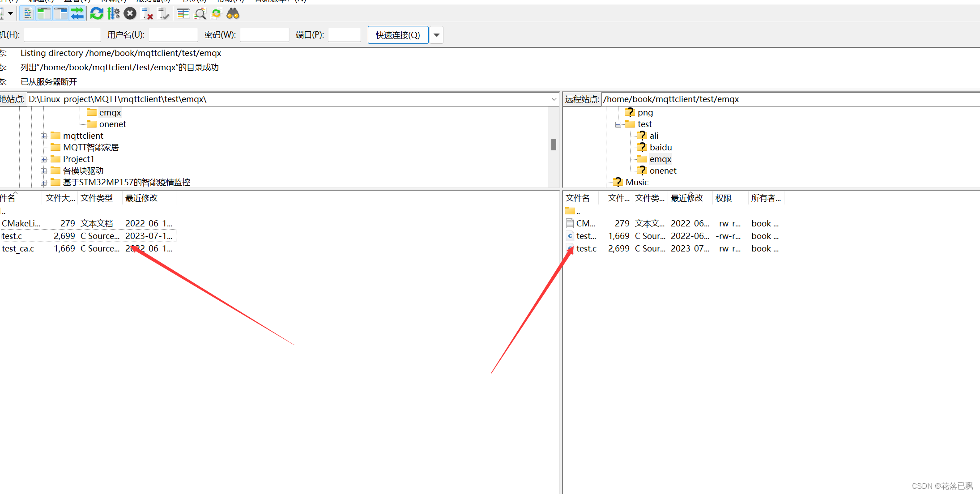Select local file CMakeLi...
This screenshot has height=494, width=980.
click(88, 224)
